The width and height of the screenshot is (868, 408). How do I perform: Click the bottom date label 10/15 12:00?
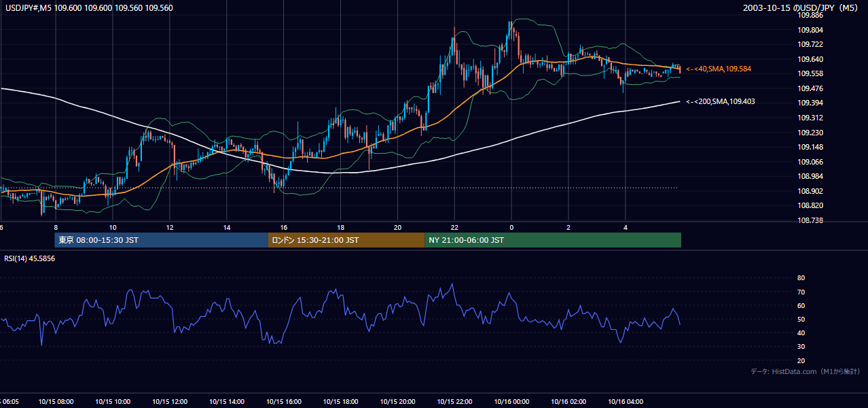tap(170, 402)
